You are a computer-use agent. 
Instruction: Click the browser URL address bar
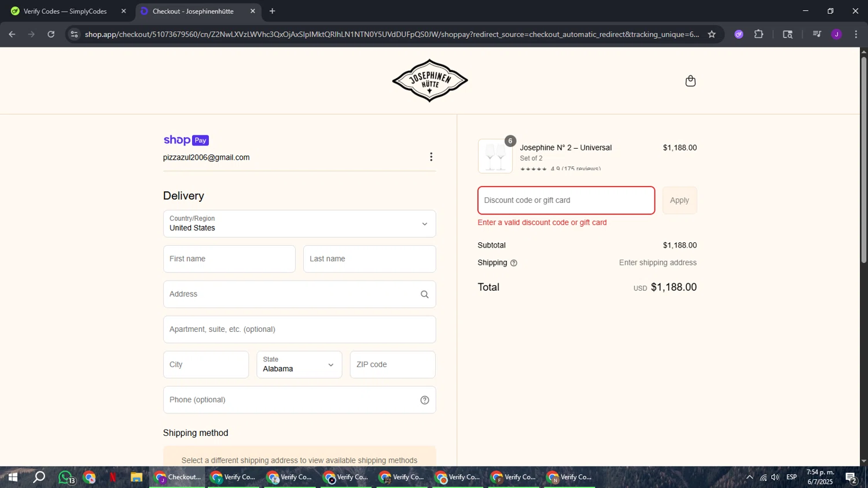tap(391, 34)
